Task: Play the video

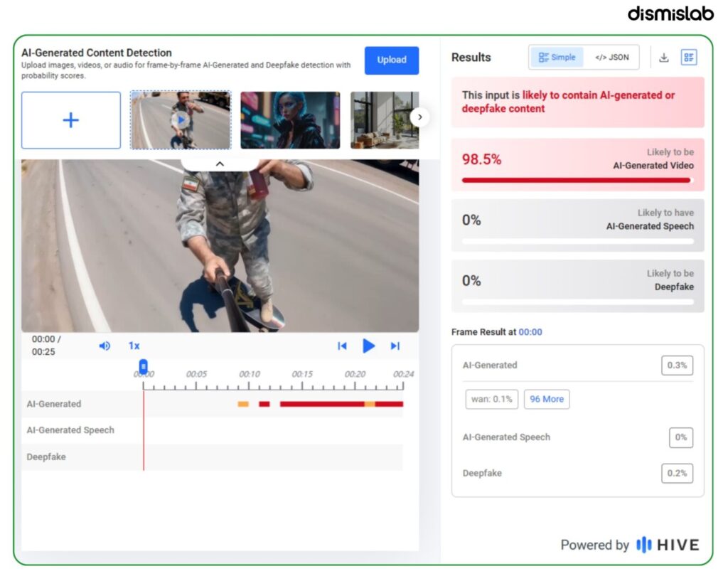Action: pos(369,346)
